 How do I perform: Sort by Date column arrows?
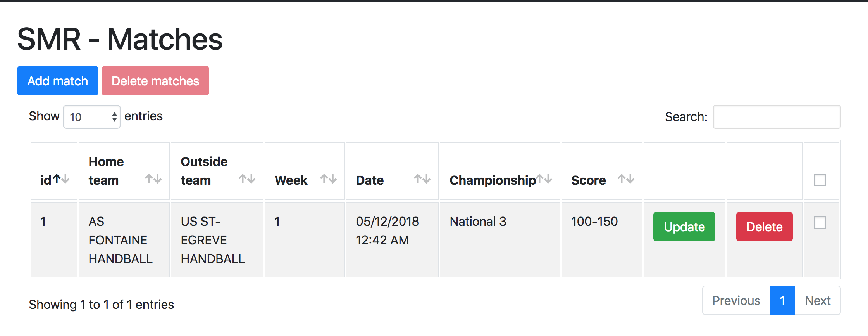(422, 179)
